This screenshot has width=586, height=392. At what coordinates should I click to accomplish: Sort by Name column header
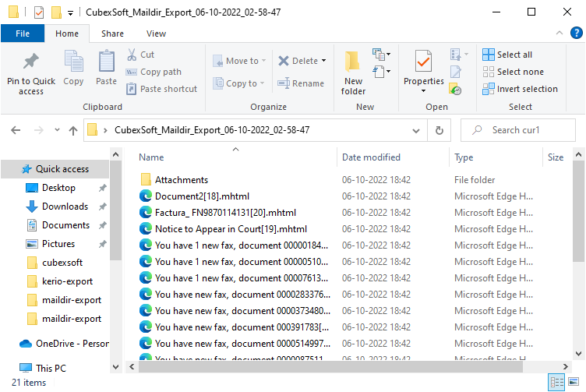point(151,157)
